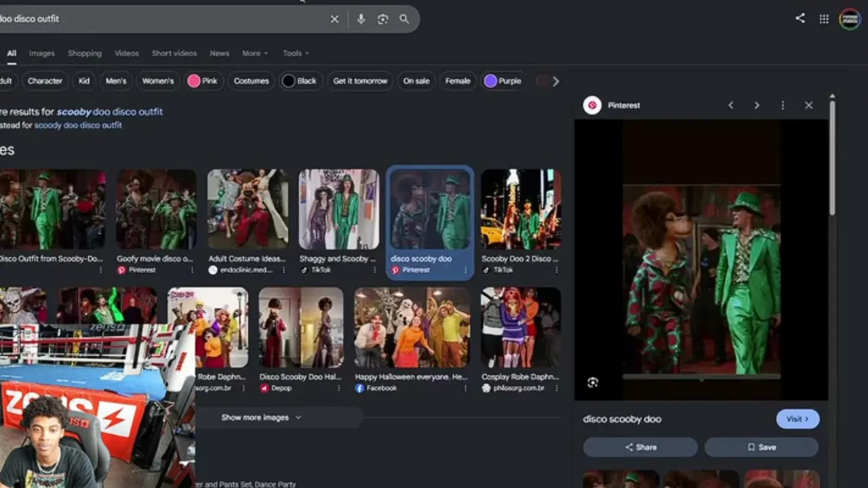Image resolution: width=868 pixels, height=488 pixels.
Task: Open options for "Adult Costume Ideas..." result
Action: [283, 270]
